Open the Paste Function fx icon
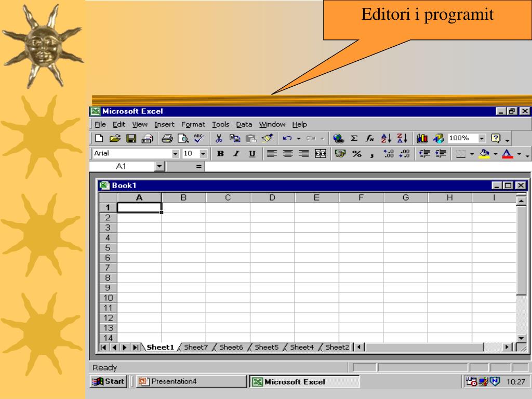Image resolution: width=532 pixels, height=399 pixels. coord(370,138)
